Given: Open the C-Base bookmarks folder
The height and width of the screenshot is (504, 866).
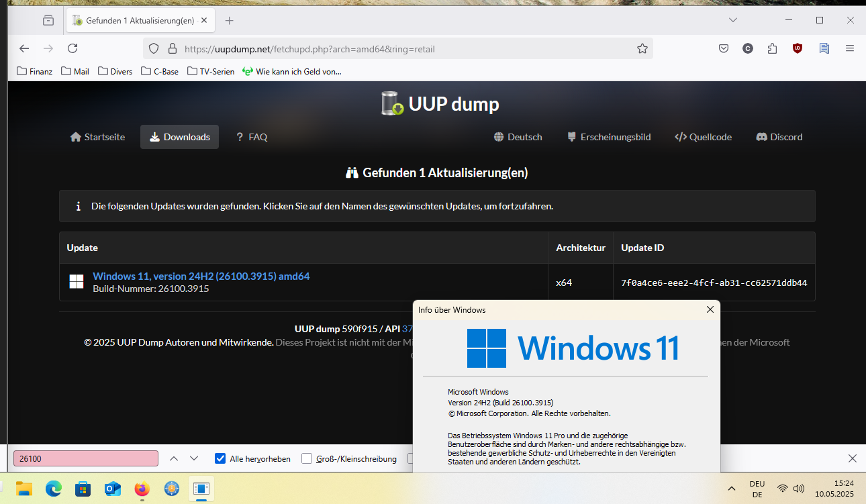Looking at the screenshot, I should click(160, 71).
